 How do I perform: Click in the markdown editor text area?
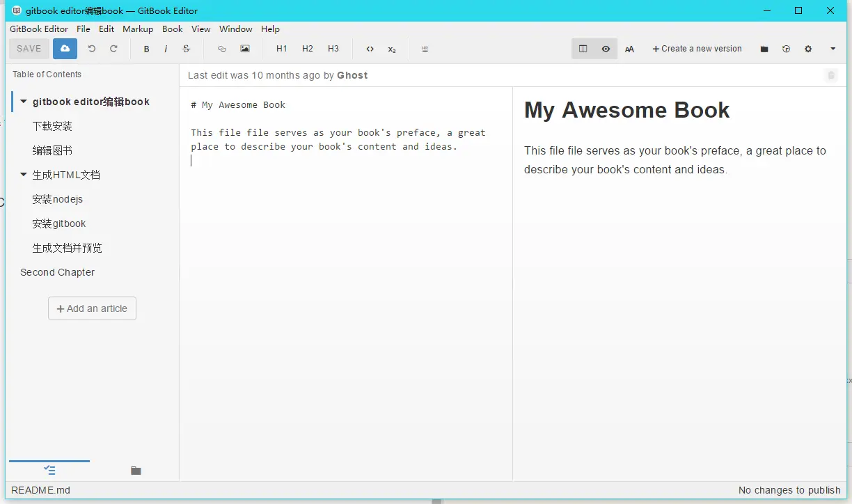(346, 283)
